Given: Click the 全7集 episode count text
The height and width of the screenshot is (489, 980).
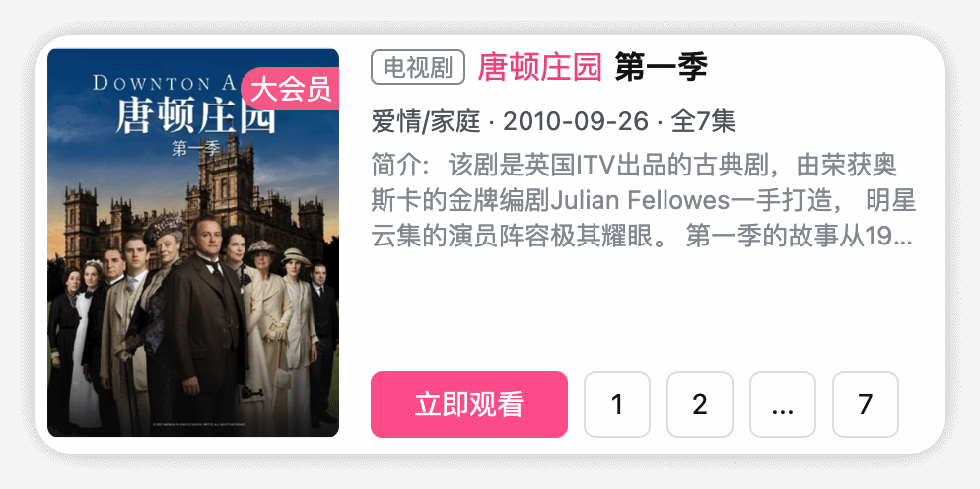Looking at the screenshot, I should click(x=703, y=121).
